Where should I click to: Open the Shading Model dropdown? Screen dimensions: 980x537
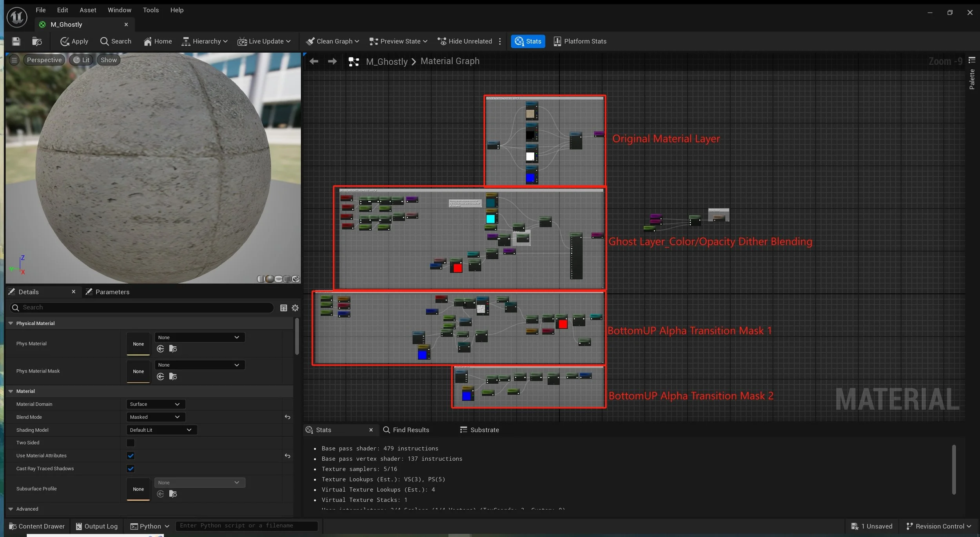(161, 430)
